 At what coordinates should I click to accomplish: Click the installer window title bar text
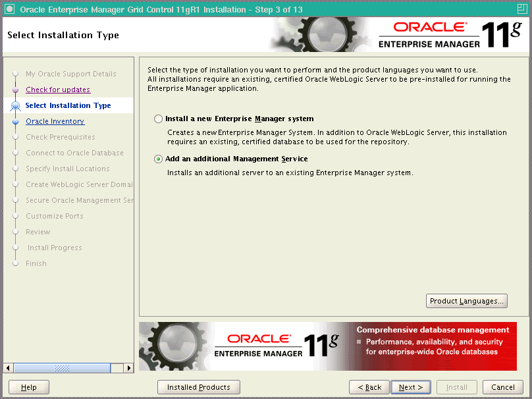point(161,9)
